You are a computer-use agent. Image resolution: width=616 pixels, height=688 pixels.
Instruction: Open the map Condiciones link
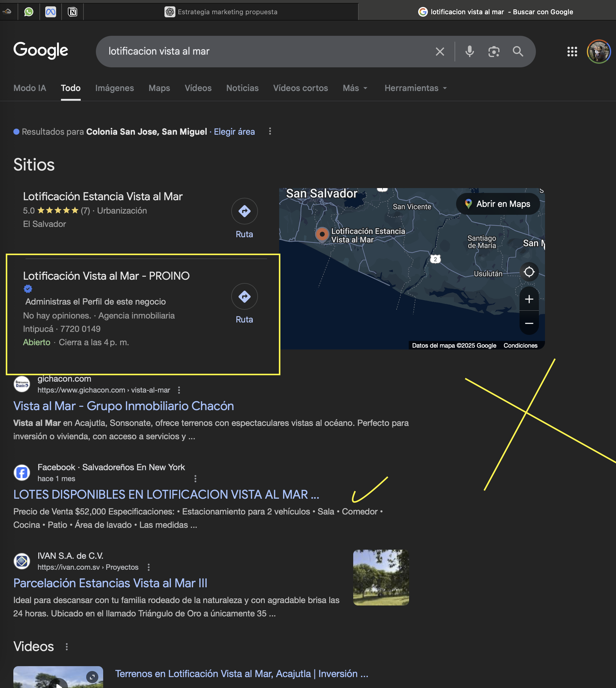[520, 346]
